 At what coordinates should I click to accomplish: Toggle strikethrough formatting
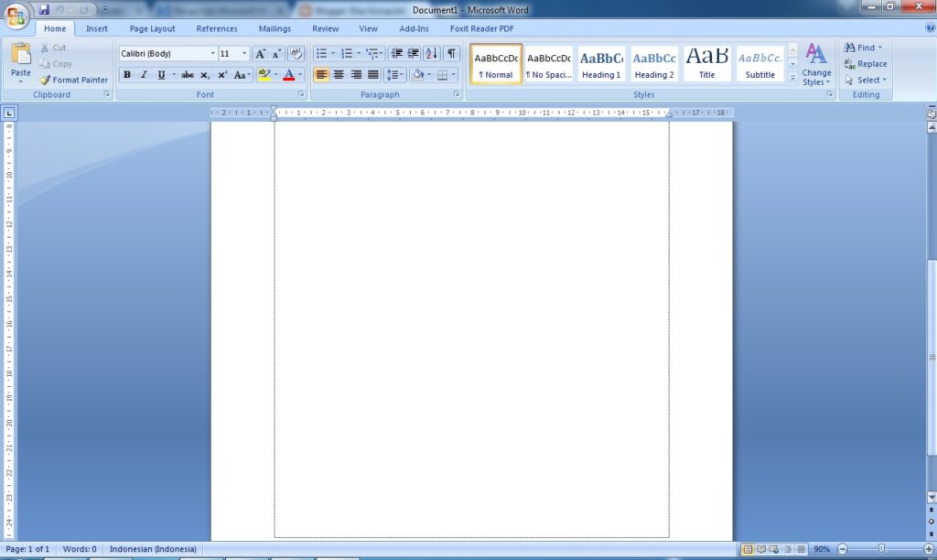[x=187, y=75]
